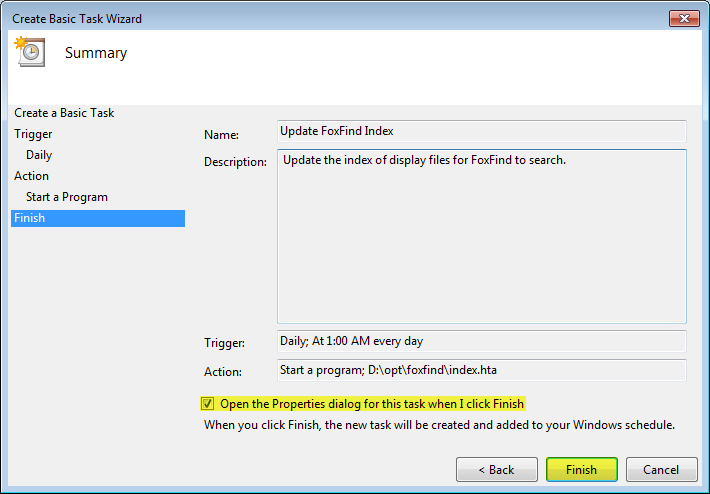
Task: Click the Description: label
Action: click(x=235, y=162)
